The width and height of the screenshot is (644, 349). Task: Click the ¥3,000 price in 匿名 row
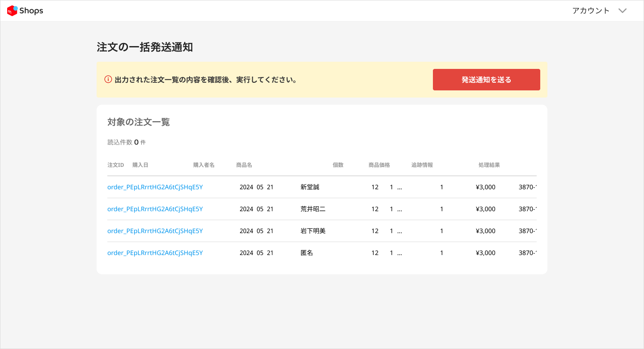click(486, 253)
